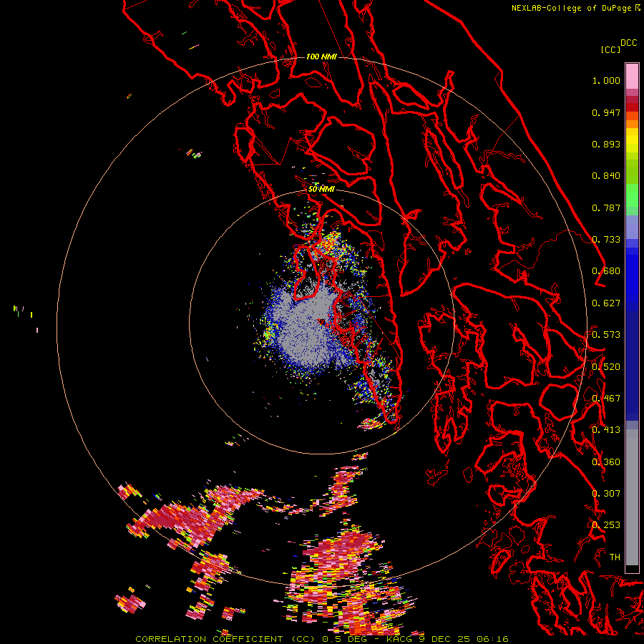This screenshot has height=644, width=644.
Task: Click the radar site marker at the center of the rings
Action: (321, 321)
